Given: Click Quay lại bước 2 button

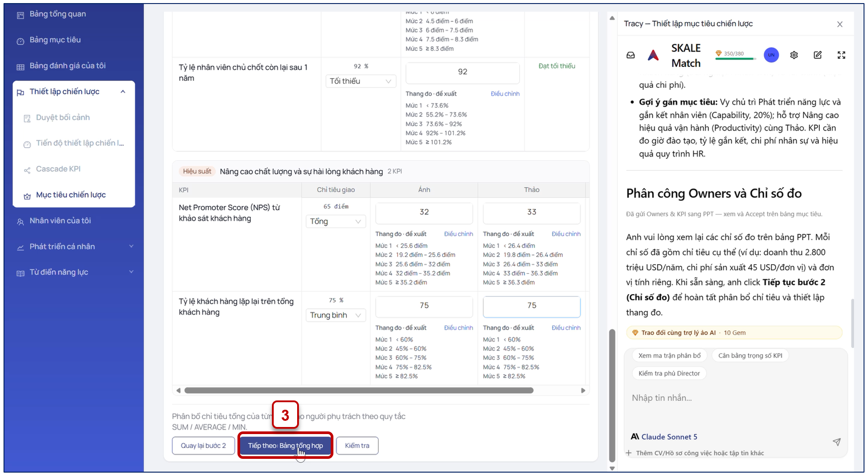Looking at the screenshot, I should 203,446.
